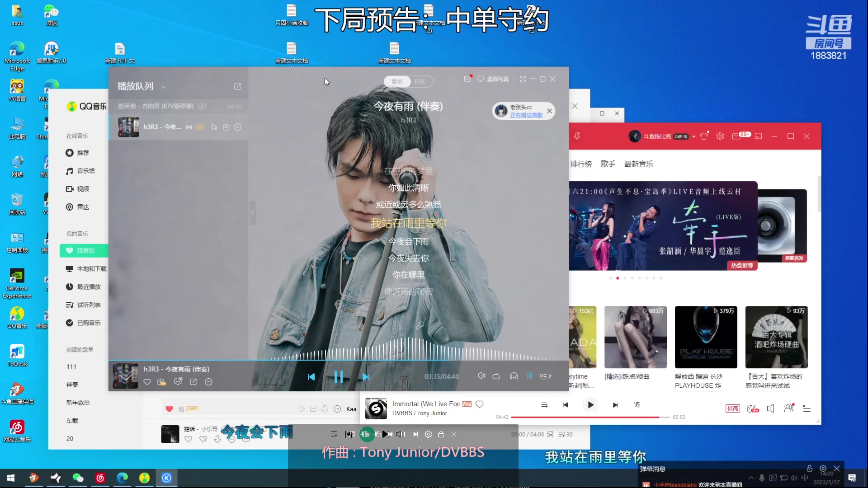Adjust QQ Music volume speaker icon

click(481, 376)
